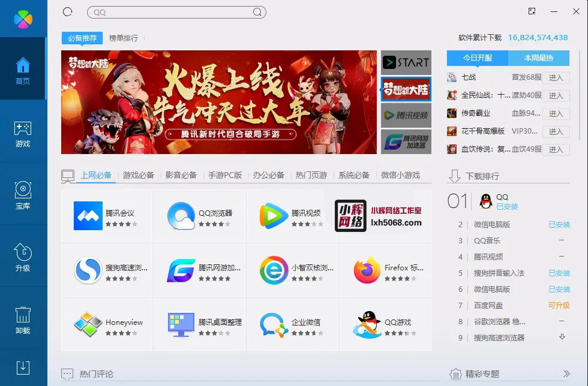Click the 热门评论 section heading
588x386 pixels.
pyautogui.click(x=96, y=374)
